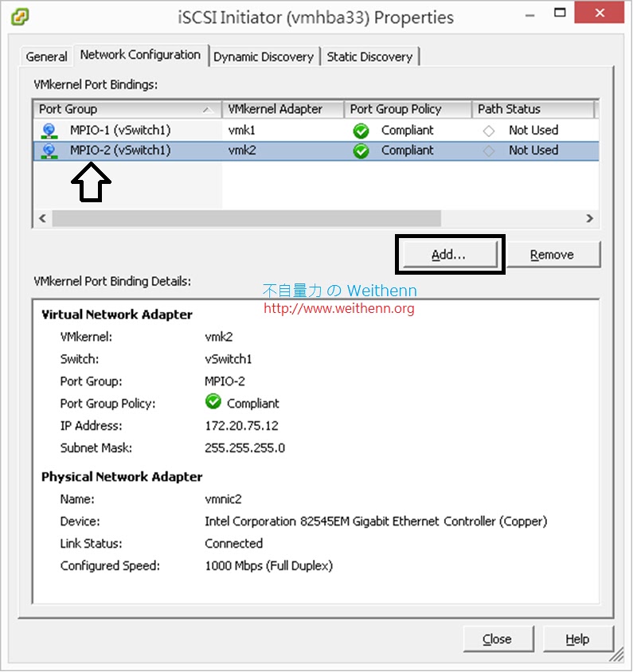
Task: Minimize the iSCSI Initiator Properties window
Action: [x=530, y=15]
